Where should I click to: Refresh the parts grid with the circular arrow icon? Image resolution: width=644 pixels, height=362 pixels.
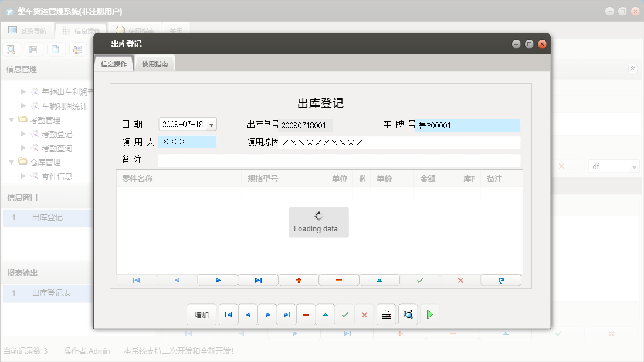[x=501, y=280]
